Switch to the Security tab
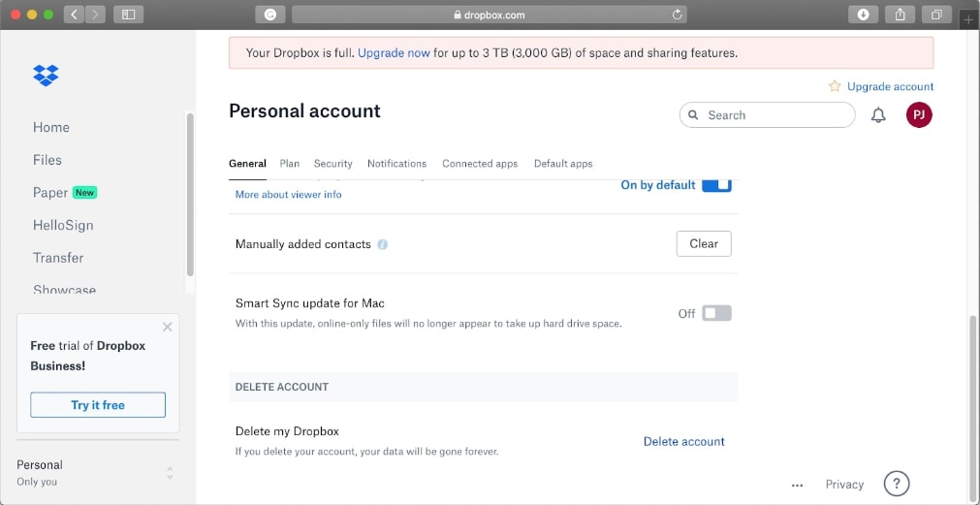This screenshot has width=980, height=505. click(332, 164)
